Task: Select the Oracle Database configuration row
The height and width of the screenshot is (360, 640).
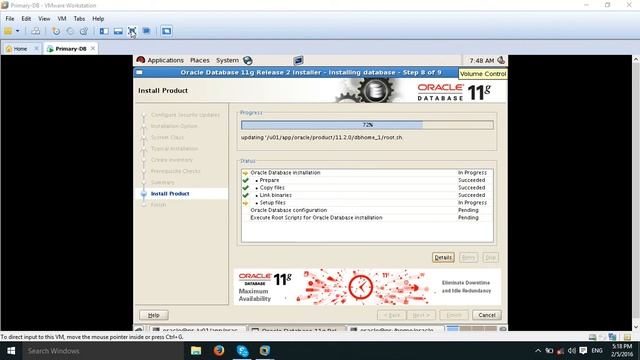Action: point(367,210)
